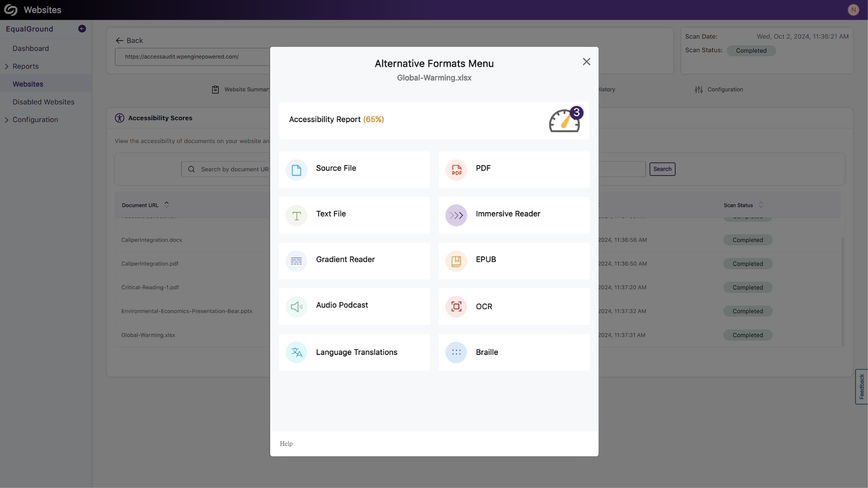Open Reports in sidebar
Screen dimensions: 868x488
26,66
